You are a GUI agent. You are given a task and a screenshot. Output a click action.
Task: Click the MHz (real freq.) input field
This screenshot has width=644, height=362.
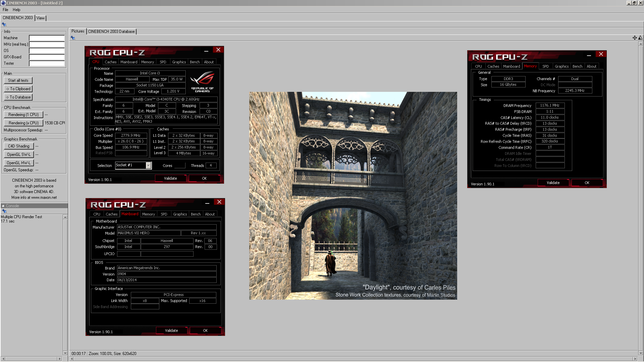coord(47,44)
